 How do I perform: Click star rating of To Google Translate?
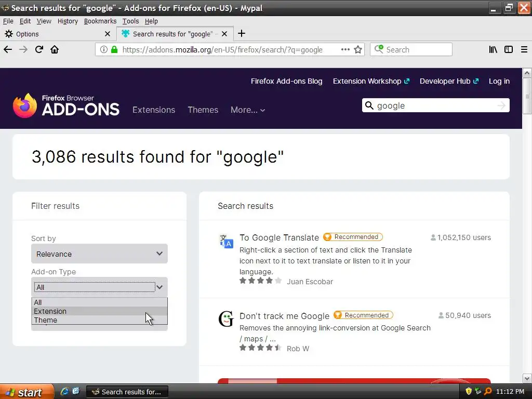click(261, 281)
